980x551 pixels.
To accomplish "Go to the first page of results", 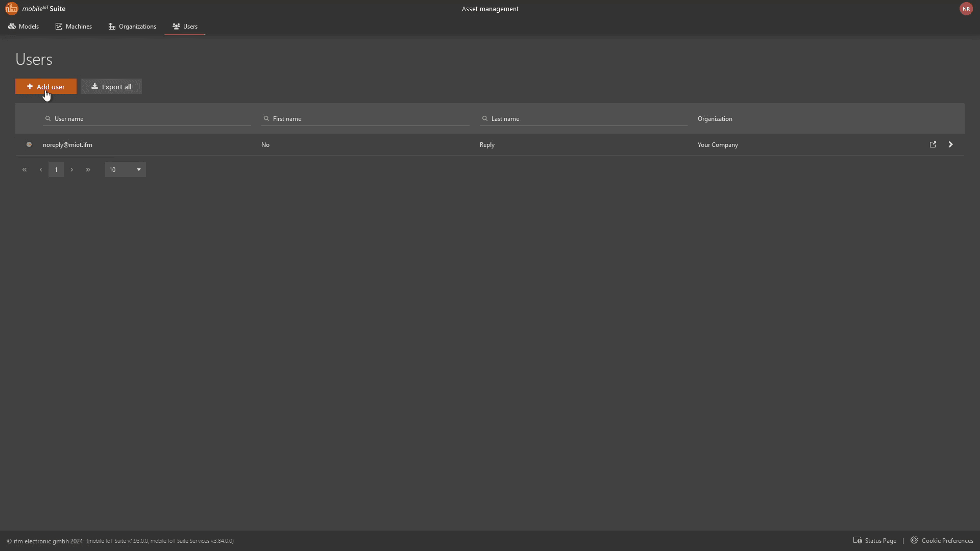I will 24,170.
